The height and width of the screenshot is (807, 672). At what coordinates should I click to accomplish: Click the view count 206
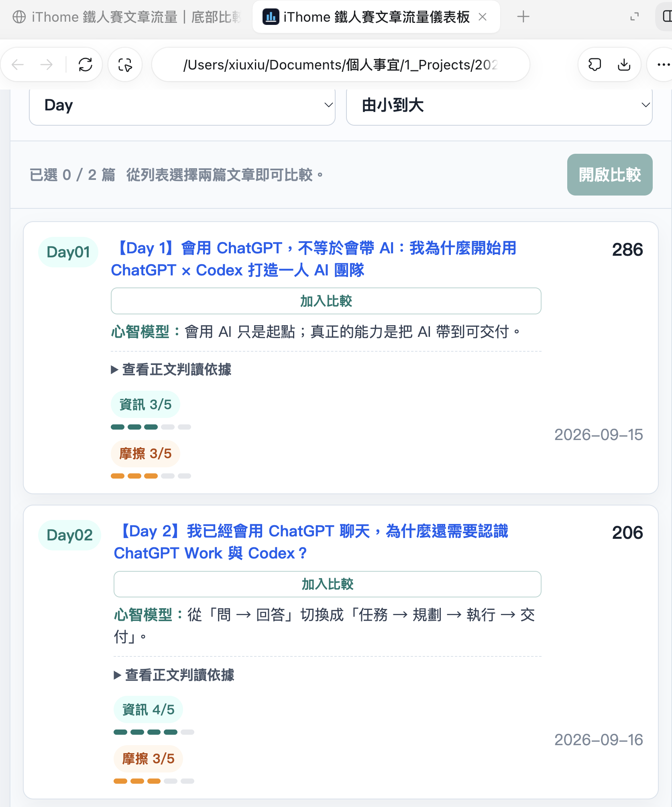(627, 533)
